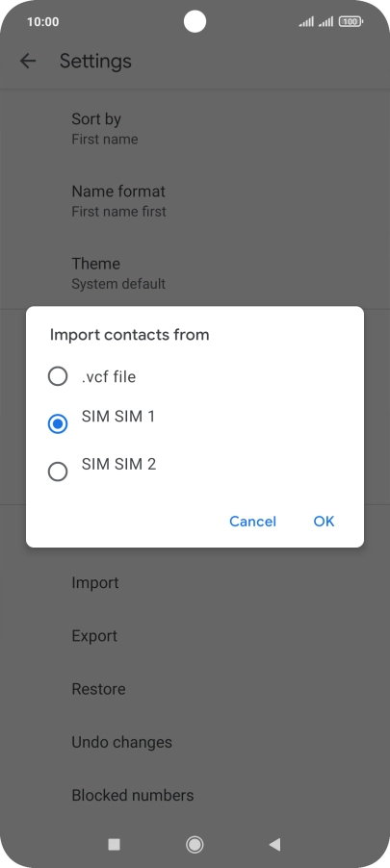Select the SIM SIM 1 radio button
The height and width of the screenshot is (868, 390).
58,424
